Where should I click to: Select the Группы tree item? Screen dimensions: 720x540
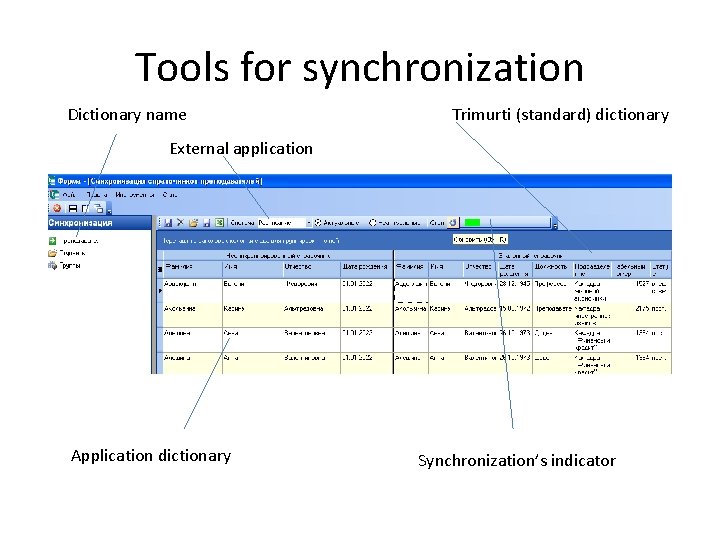pos(65,265)
